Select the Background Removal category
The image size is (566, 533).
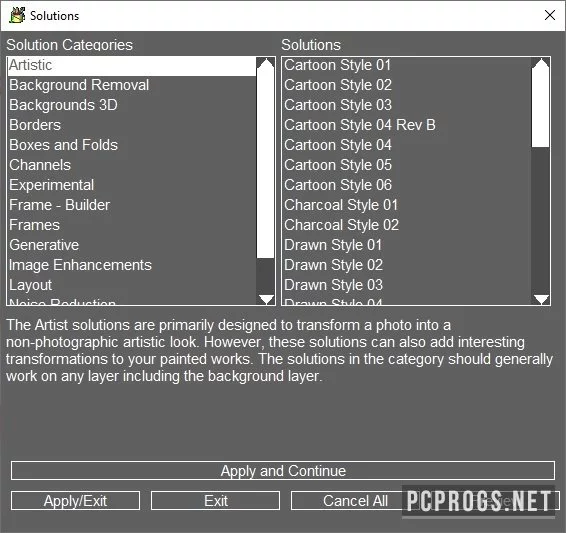131,85
